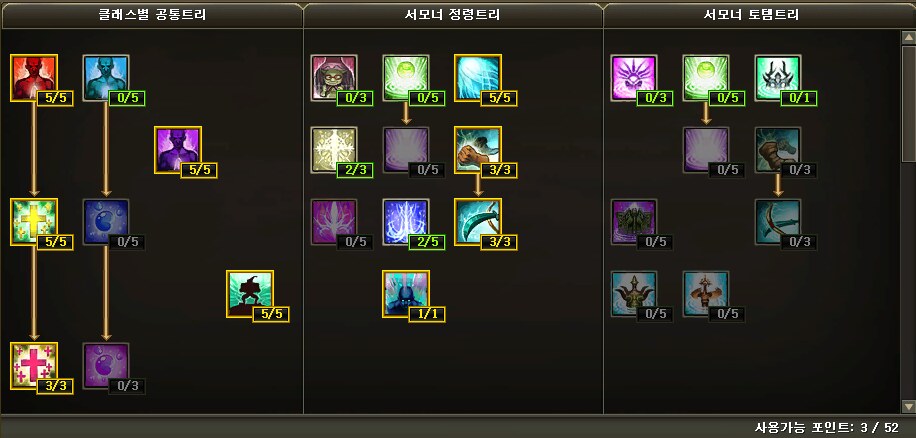916x438 pixels.
Task: Select the trident totem skill at 0/5
Action: (x=634, y=293)
